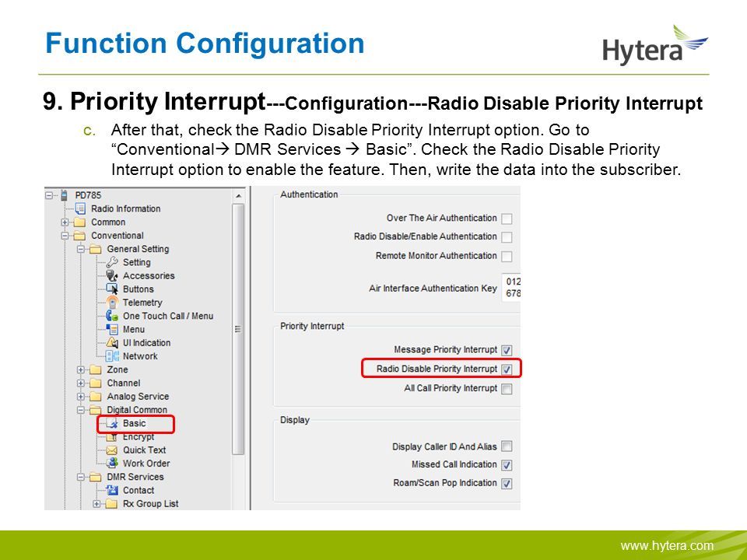The image size is (747, 560).
Task: Collapse the Conventional tree node
Action: 65,236
